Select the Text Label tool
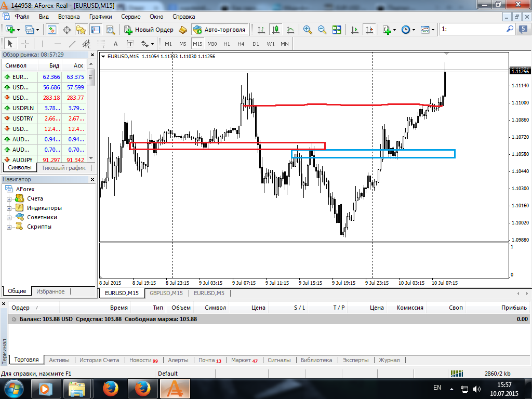Viewport: 532px width, 399px height. click(x=130, y=44)
